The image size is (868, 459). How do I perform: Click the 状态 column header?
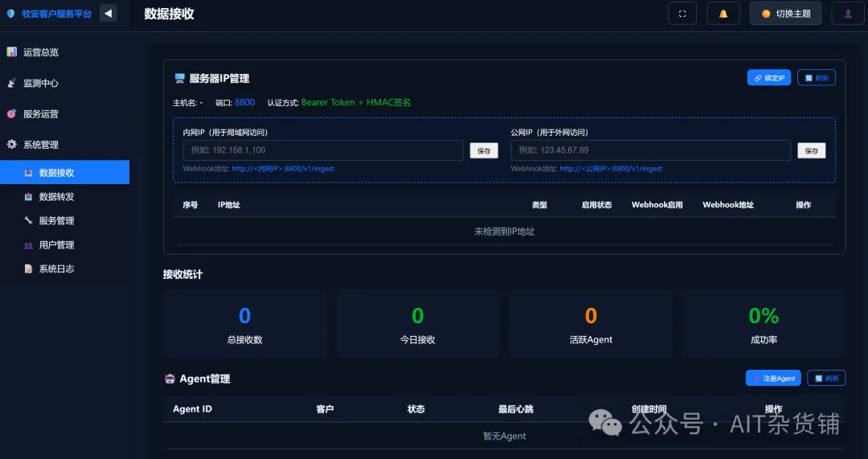click(416, 409)
